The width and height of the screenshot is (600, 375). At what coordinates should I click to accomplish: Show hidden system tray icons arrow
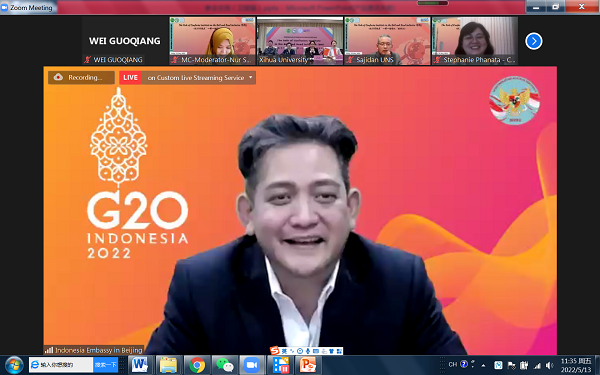pos(483,365)
